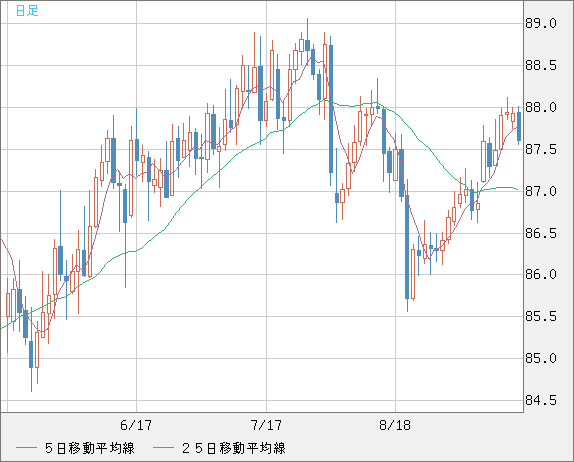Select the 86.5 price axis label
Viewport: 574px width, 462px height.
click(541, 233)
